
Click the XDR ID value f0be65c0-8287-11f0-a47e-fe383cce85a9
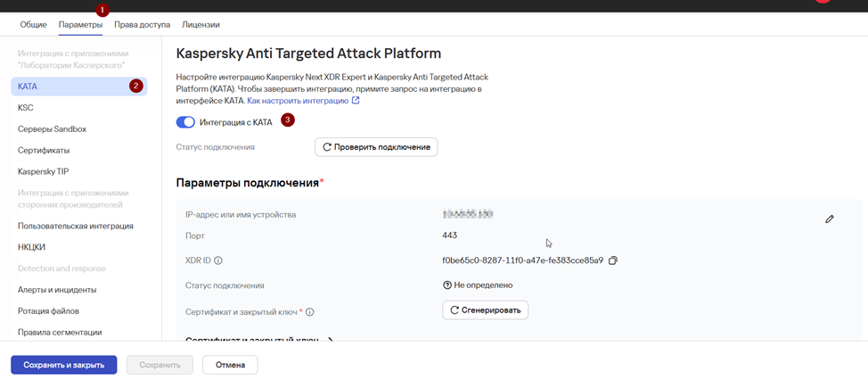522,260
